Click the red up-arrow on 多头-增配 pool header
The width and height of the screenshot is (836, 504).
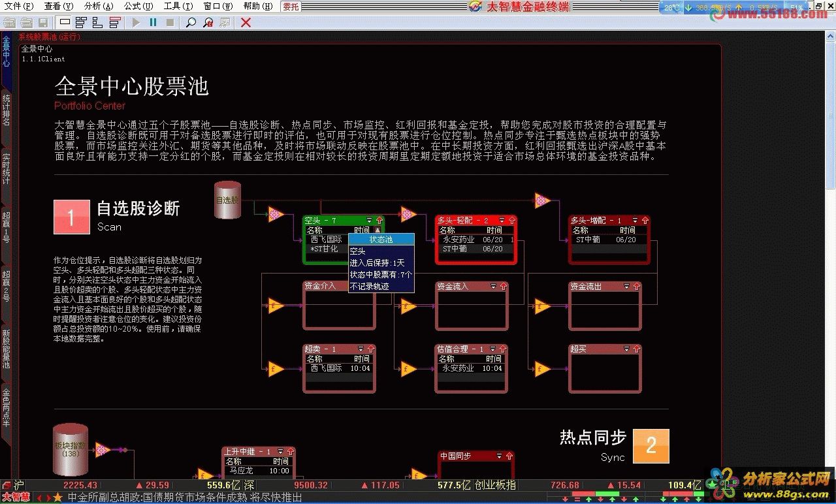[645, 221]
